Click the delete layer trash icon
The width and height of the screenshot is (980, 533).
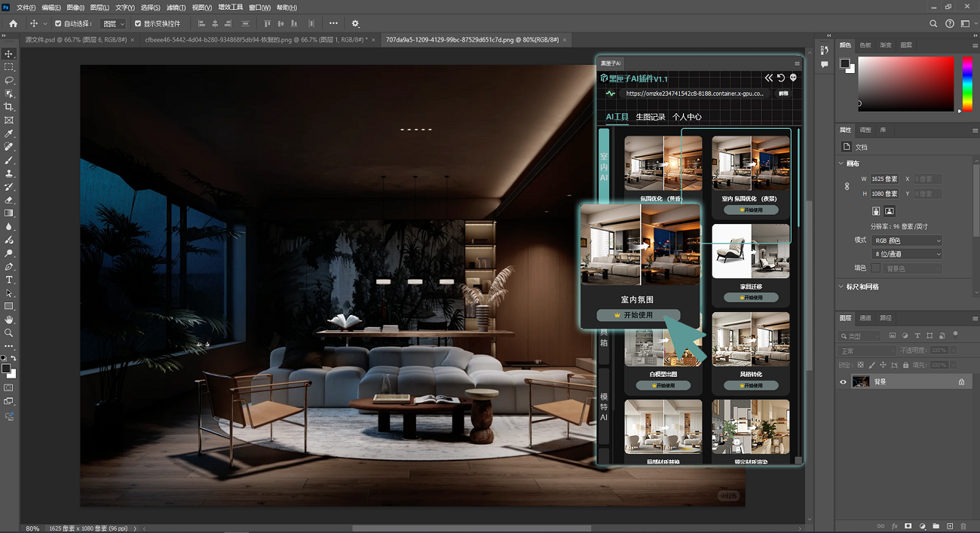(x=963, y=525)
